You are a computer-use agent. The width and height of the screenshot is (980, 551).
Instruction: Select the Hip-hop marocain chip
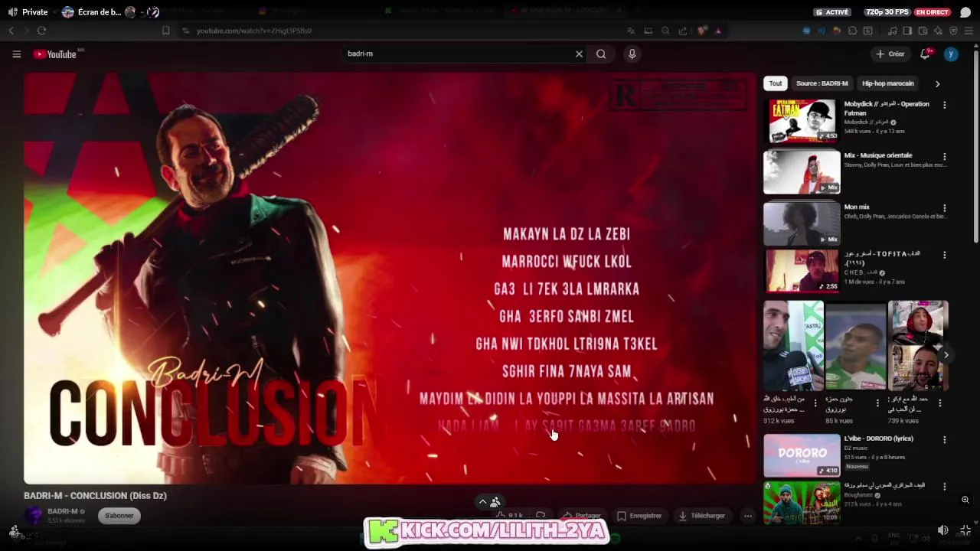coord(888,83)
